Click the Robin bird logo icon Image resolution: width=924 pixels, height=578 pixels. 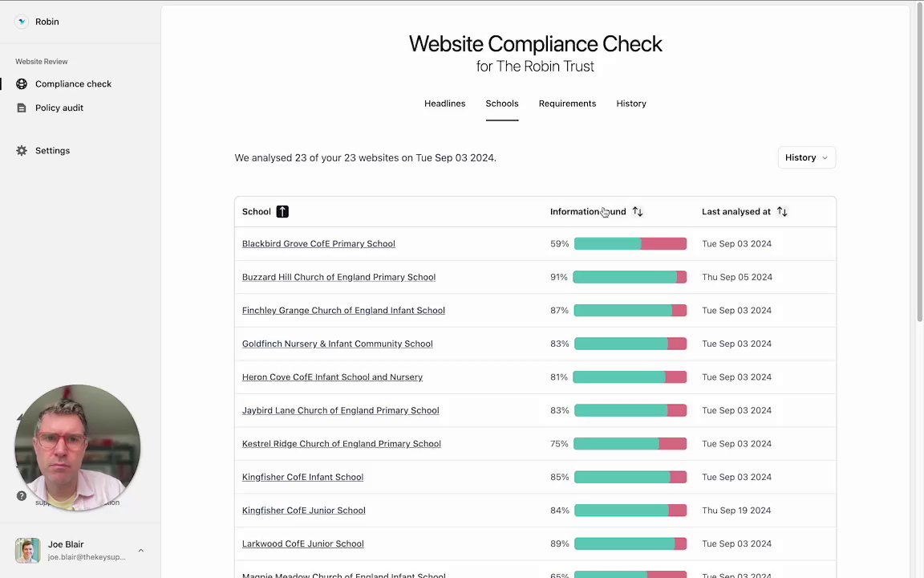pos(22,22)
